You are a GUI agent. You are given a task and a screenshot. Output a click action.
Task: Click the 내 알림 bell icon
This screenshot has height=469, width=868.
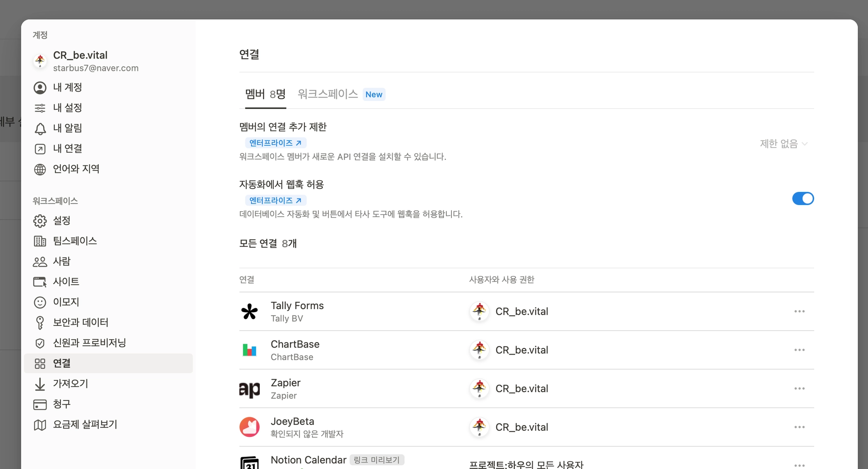point(40,128)
